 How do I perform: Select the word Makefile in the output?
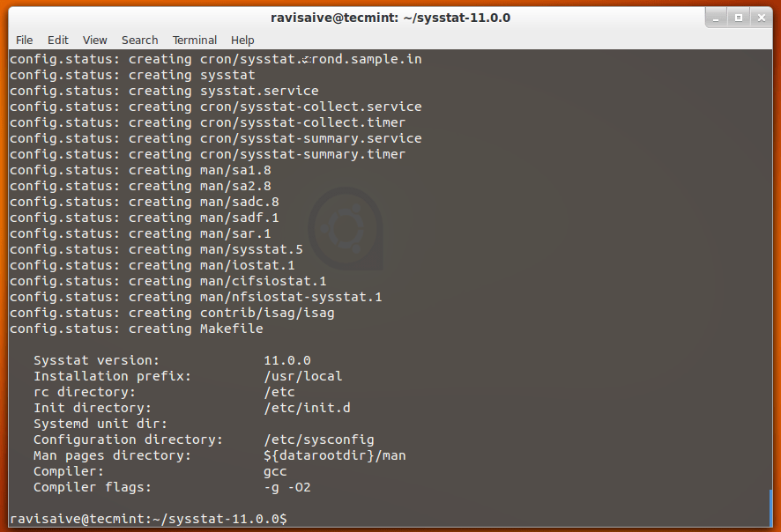coord(231,328)
